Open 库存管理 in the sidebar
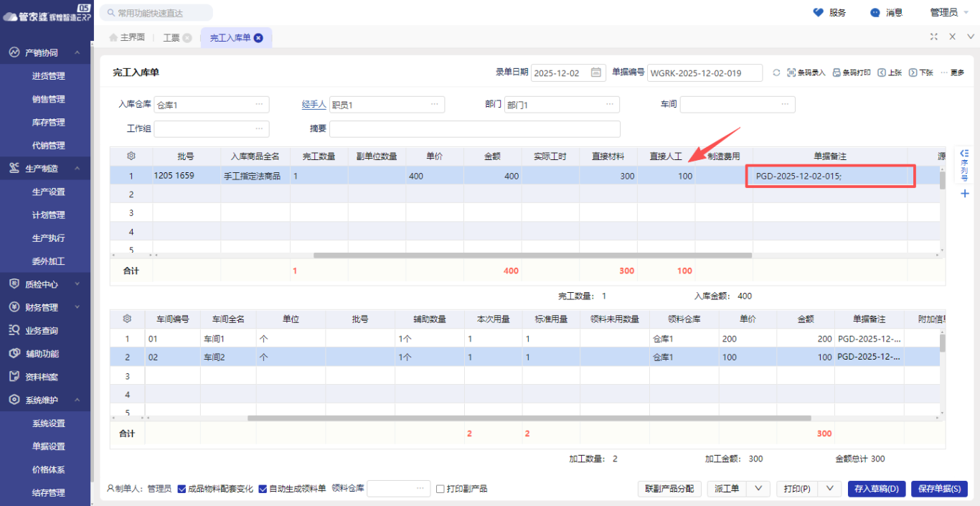The width and height of the screenshot is (980, 506). [48, 122]
